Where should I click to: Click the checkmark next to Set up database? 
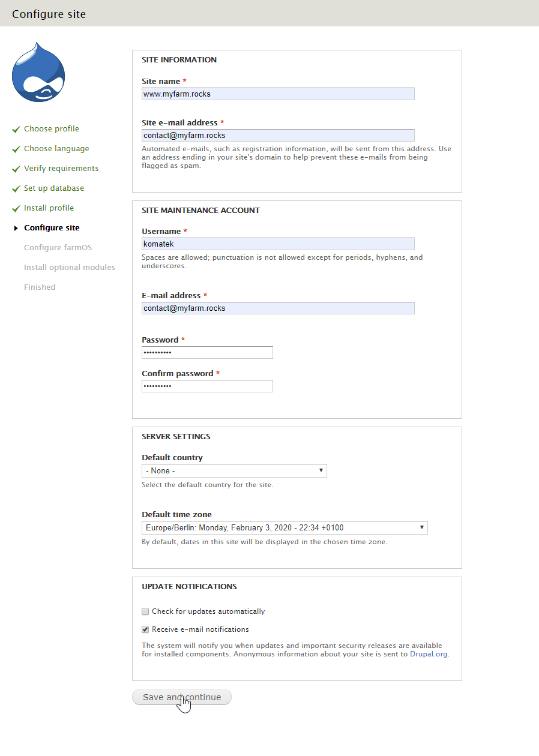coord(16,189)
